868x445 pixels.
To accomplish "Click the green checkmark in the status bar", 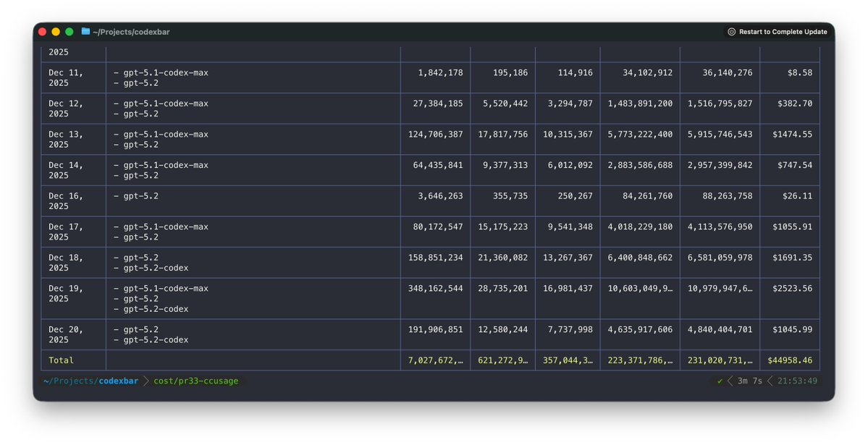I will [x=720, y=380].
